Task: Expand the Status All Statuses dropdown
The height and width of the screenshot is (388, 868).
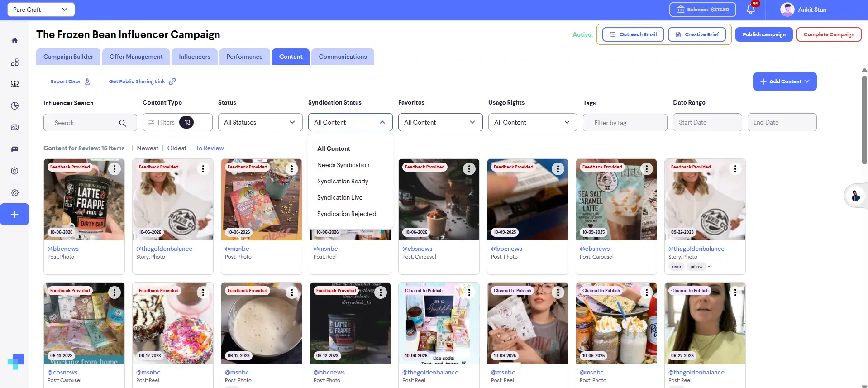Action: (260, 122)
